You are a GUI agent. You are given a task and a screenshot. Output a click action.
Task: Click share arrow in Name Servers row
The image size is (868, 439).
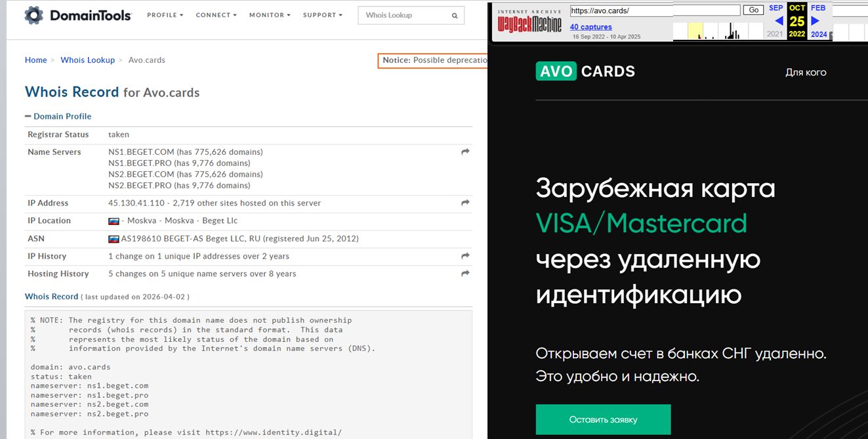coord(465,152)
